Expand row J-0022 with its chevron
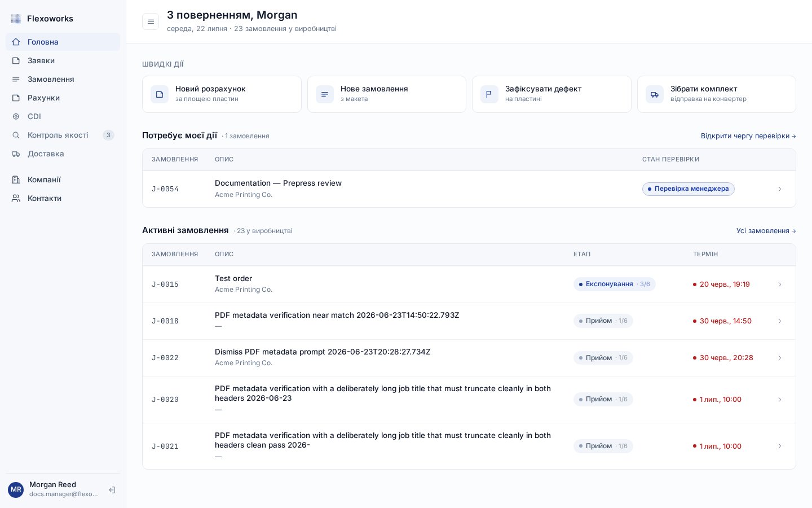This screenshot has height=508, width=812. tap(780, 358)
